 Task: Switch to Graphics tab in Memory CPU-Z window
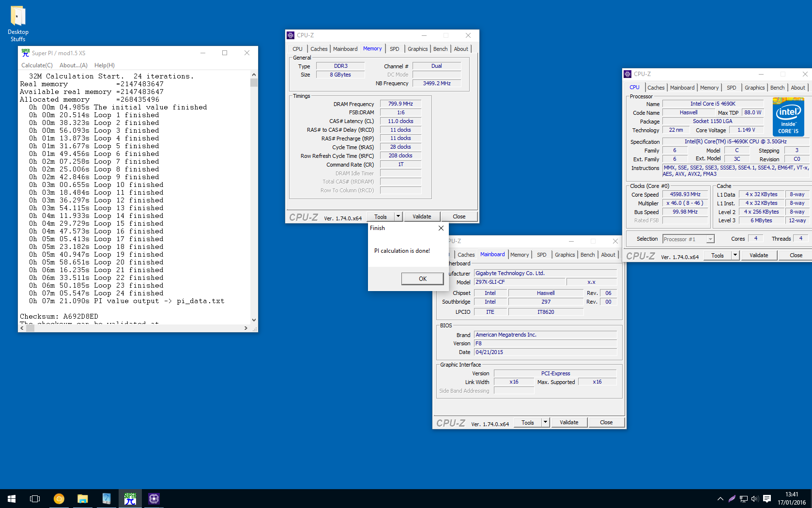pos(417,49)
